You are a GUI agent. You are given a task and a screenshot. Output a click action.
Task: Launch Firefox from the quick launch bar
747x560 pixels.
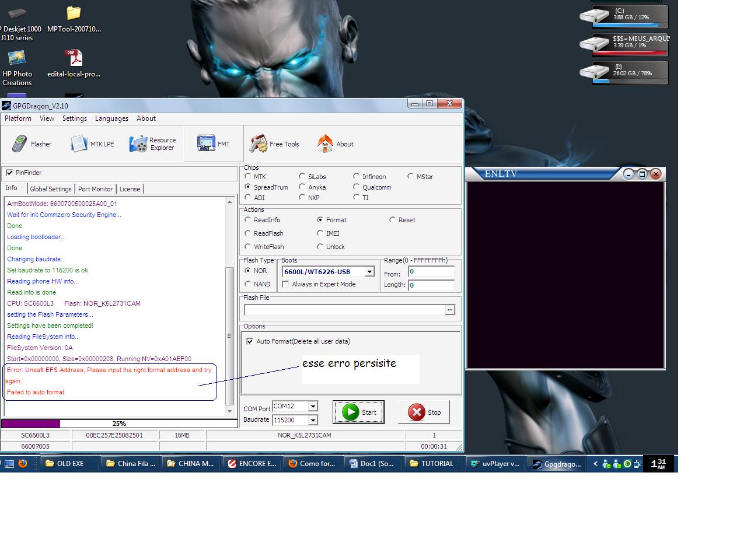23,464
